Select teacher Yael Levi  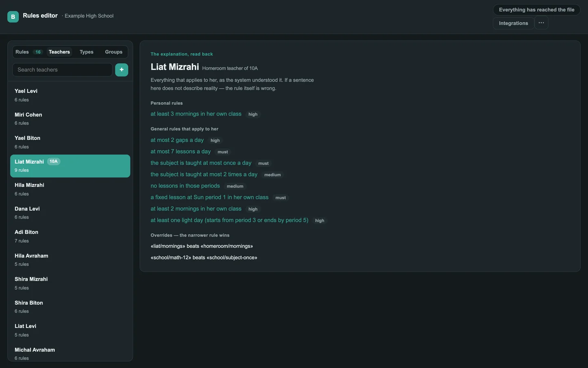coord(70,95)
